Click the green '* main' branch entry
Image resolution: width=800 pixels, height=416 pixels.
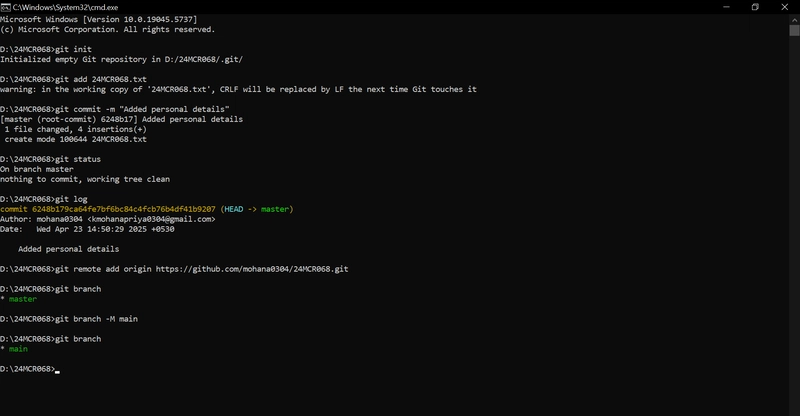pos(14,349)
